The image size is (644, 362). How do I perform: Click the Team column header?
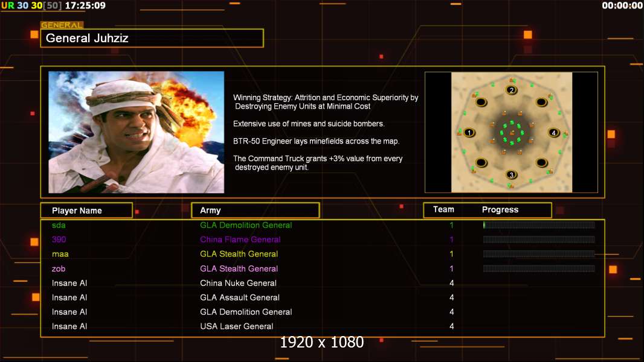pyautogui.click(x=443, y=209)
